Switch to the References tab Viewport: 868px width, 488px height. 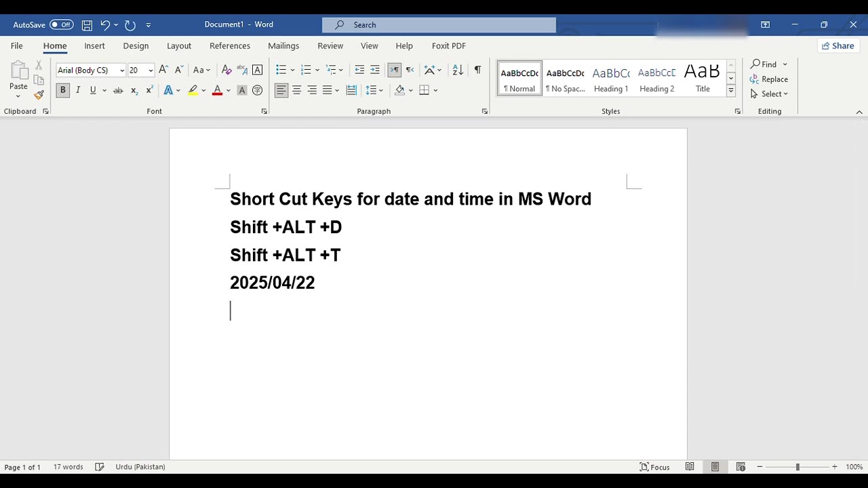coord(230,46)
